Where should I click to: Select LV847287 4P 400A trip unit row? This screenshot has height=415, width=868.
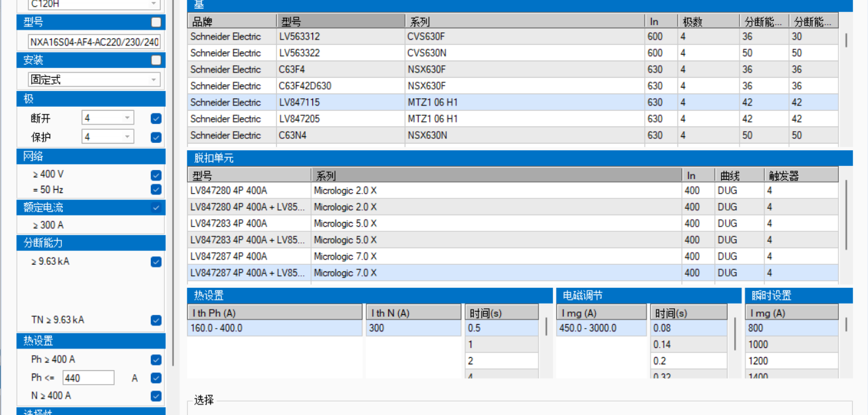(x=513, y=257)
